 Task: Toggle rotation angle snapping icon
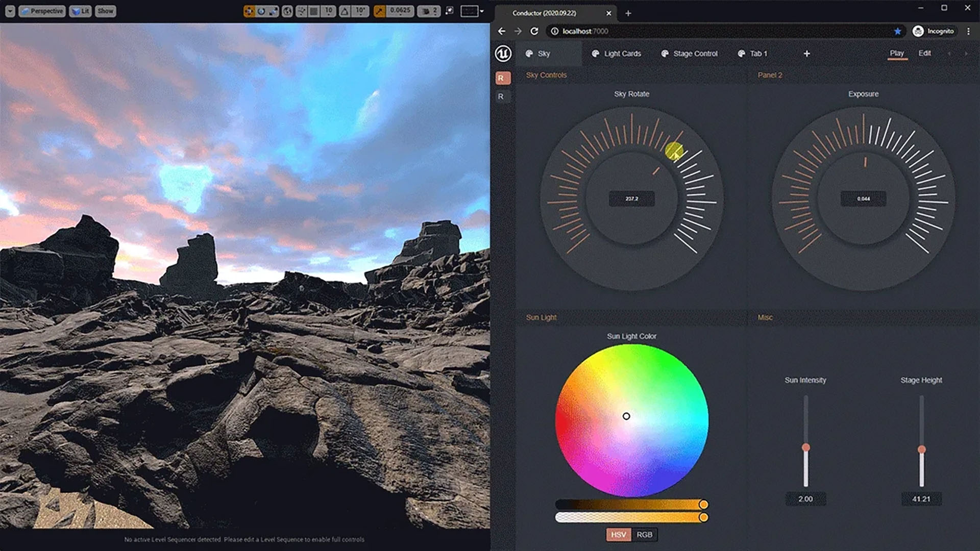pos(345,11)
